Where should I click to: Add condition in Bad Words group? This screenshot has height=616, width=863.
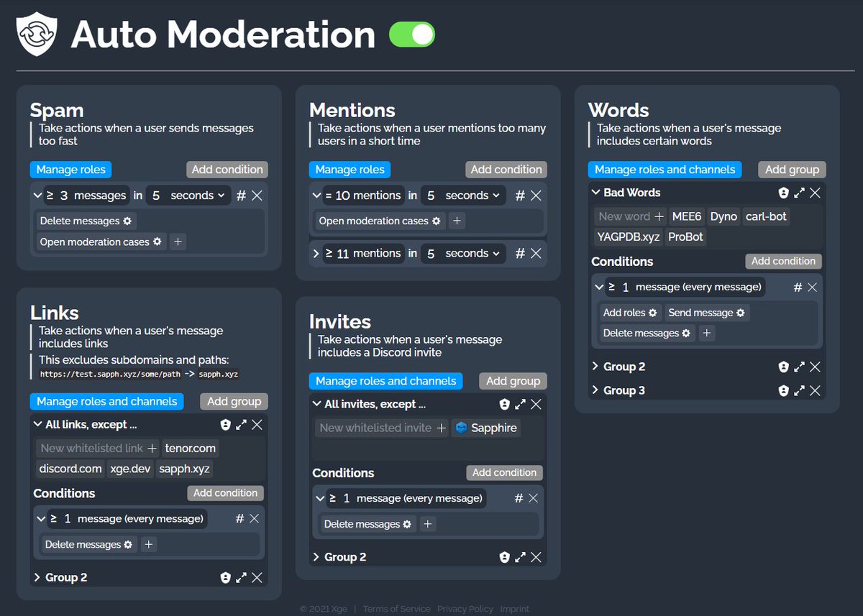(783, 261)
